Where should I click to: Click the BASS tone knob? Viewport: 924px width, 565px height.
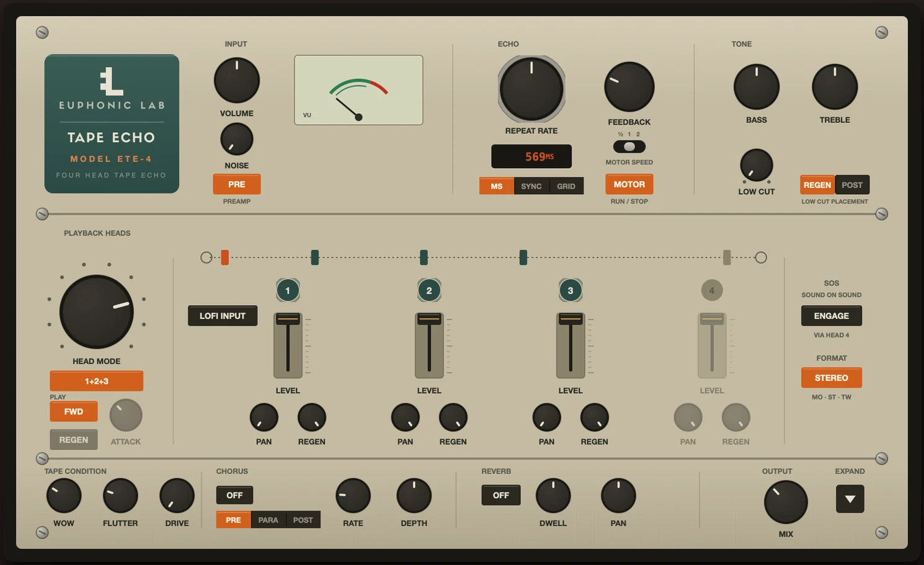coord(757,87)
